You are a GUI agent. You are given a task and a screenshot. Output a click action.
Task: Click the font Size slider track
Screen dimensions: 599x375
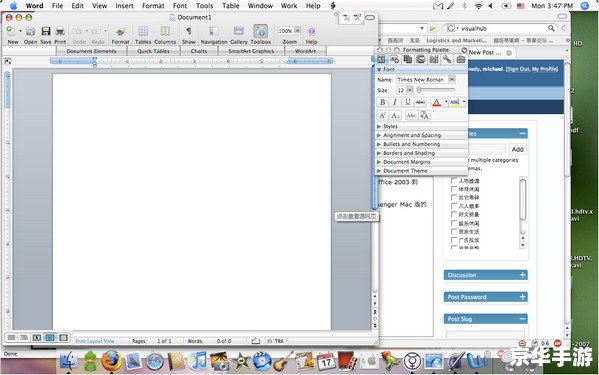[437, 90]
